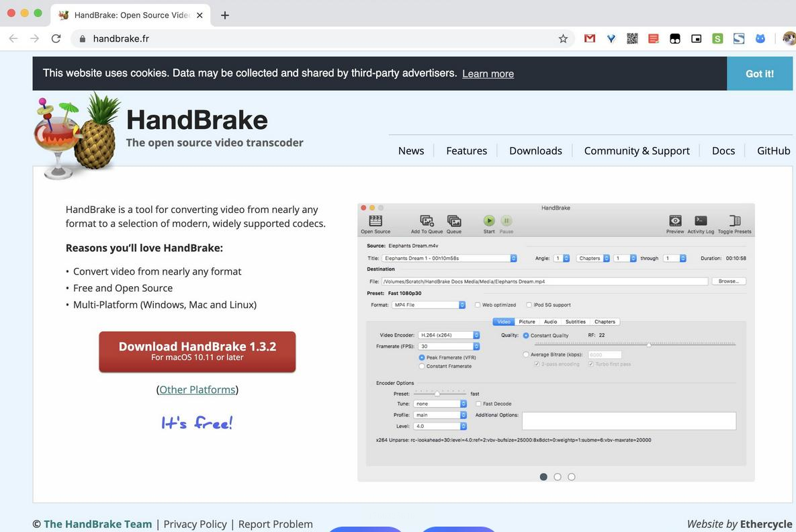The height and width of the screenshot is (532, 796).
Task: Click the HandBrake cocktail and pineapple logo
Action: point(76,136)
